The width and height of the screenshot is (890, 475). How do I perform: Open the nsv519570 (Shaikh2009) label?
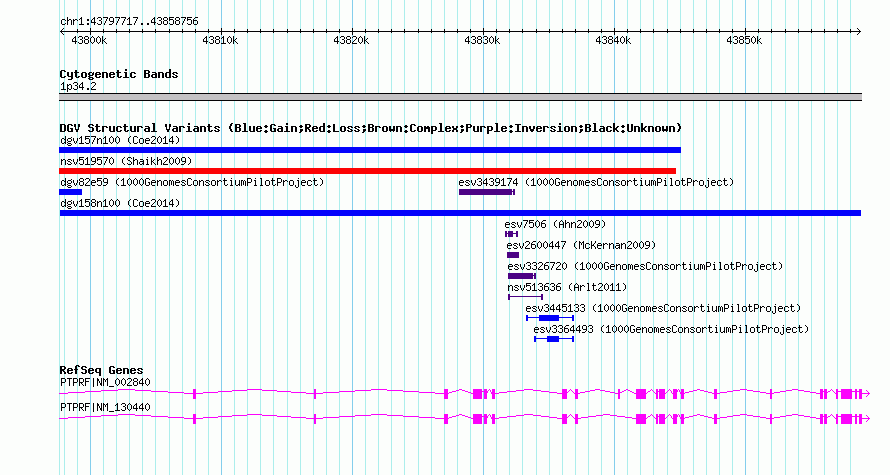[126, 161]
